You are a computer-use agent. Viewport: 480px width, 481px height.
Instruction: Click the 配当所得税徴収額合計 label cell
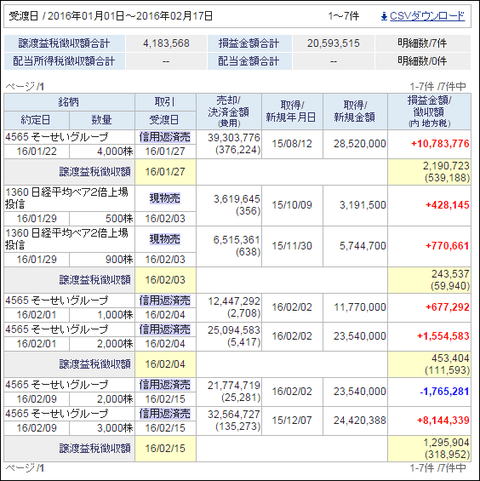[64, 61]
